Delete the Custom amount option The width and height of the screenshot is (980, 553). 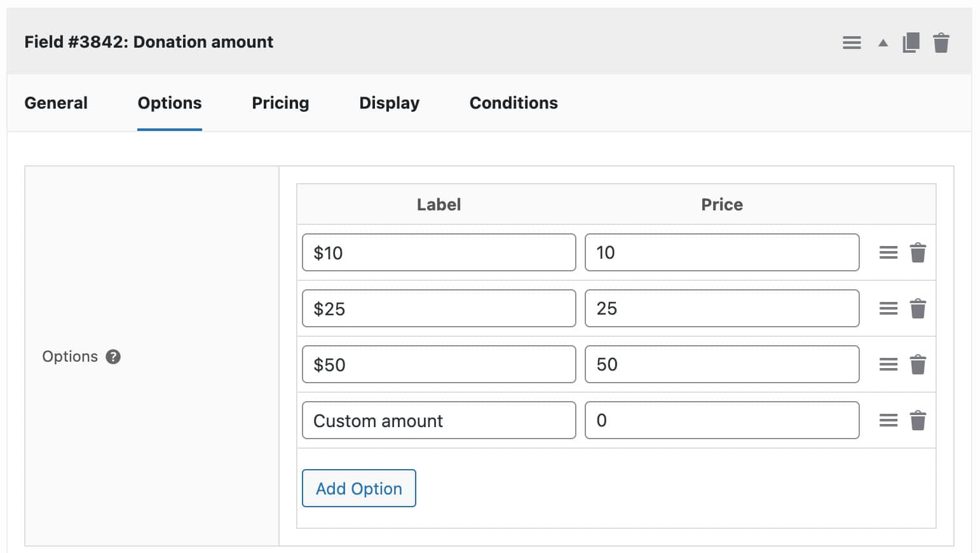pyautogui.click(x=918, y=420)
